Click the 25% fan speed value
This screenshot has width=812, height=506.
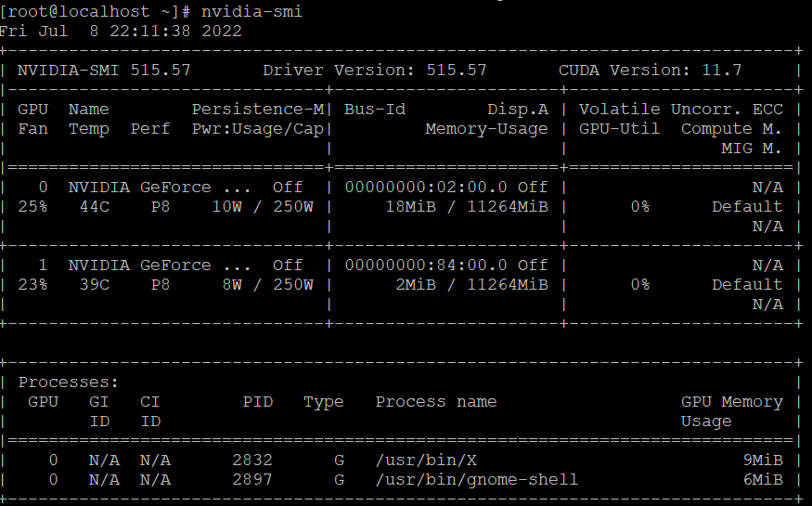pos(32,206)
